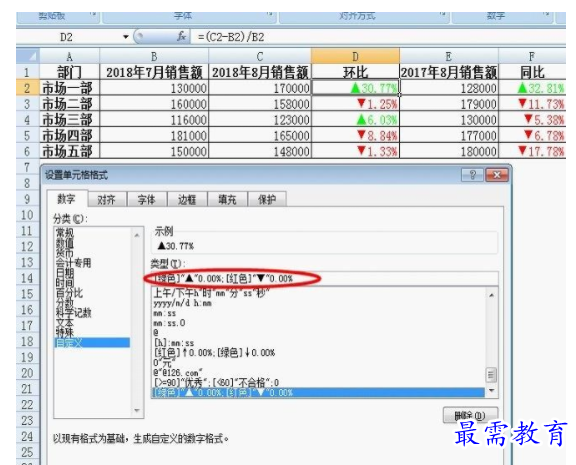Click type list scrollbar down arrow
Viewport: 576px width, 465px height.
(x=491, y=391)
